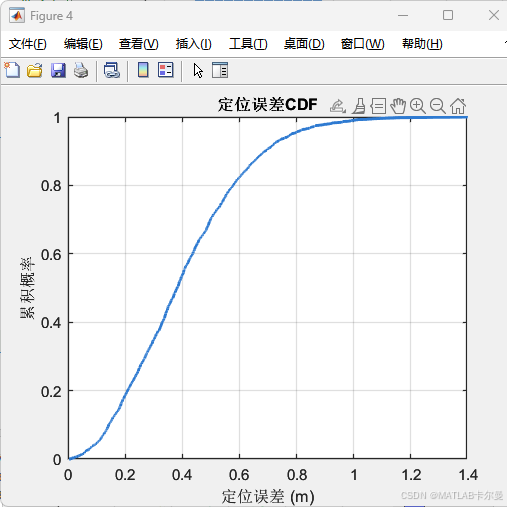Restore view with home icon
The height and width of the screenshot is (507, 507).
pyautogui.click(x=458, y=106)
